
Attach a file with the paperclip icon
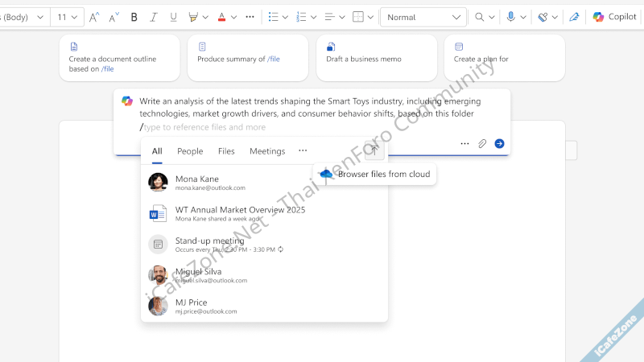482,144
